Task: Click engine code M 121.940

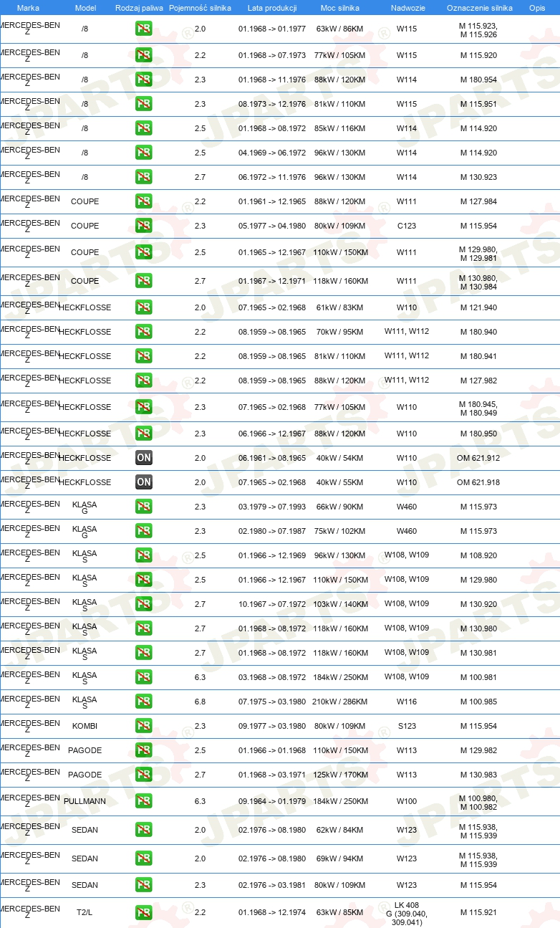Action: (478, 307)
